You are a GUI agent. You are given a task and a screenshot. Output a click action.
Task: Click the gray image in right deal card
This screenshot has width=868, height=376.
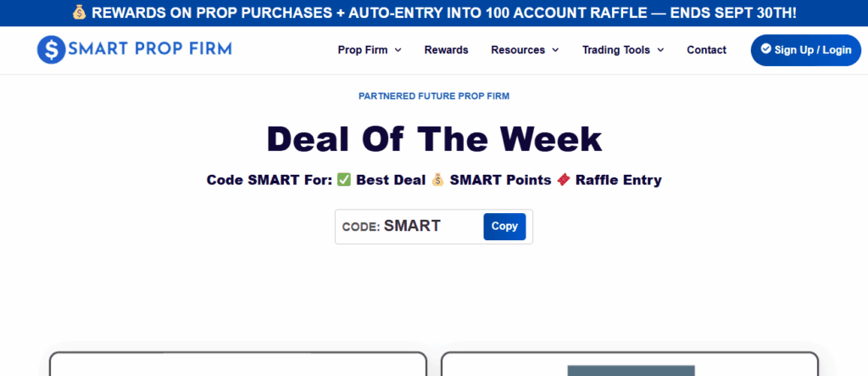pyautogui.click(x=631, y=370)
